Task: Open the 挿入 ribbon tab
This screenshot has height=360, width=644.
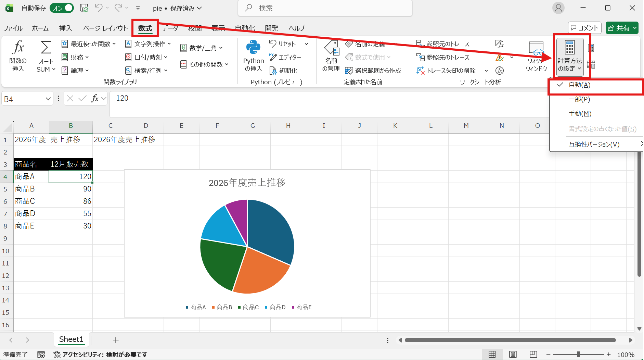Action: point(65,28)
